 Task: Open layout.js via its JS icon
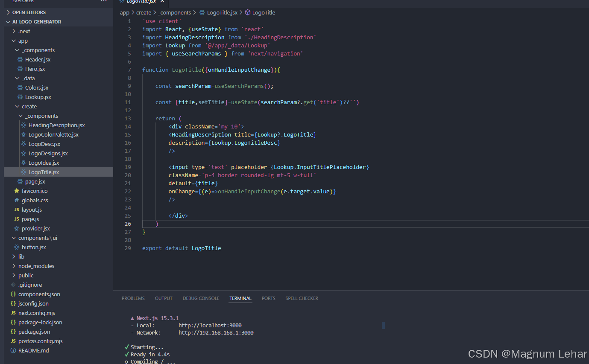[x=17, y=210]
